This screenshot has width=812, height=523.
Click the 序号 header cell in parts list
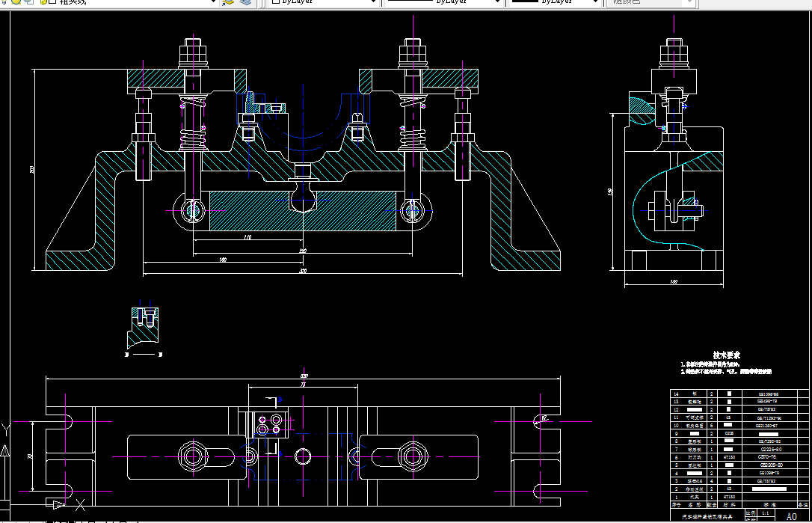(x=676, y=504)
